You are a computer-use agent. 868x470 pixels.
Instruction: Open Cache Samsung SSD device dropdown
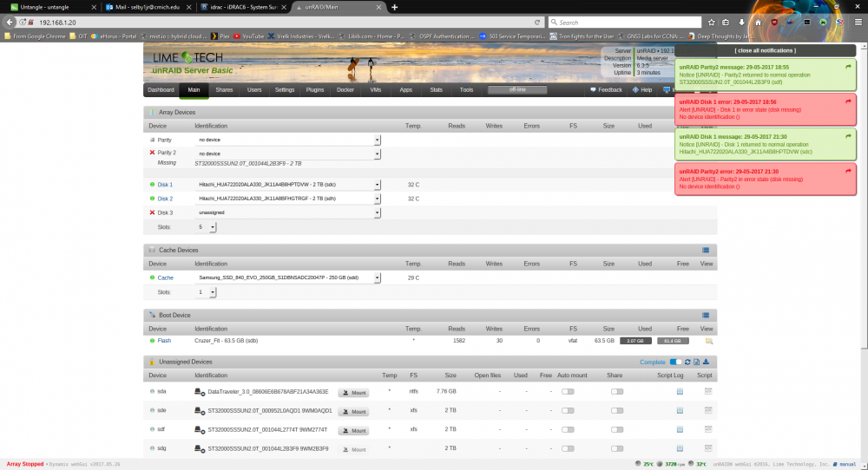click(x=287, y=277)
